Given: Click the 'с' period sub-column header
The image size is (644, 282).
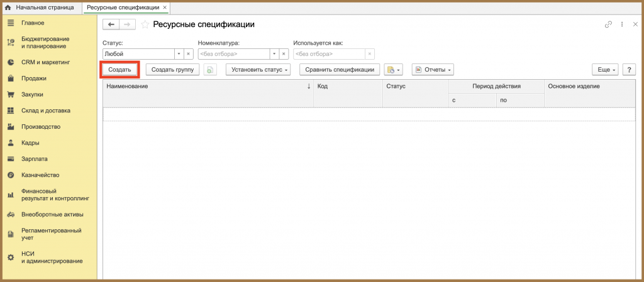Looking at the screenshot, I should (x=472, y=100).
